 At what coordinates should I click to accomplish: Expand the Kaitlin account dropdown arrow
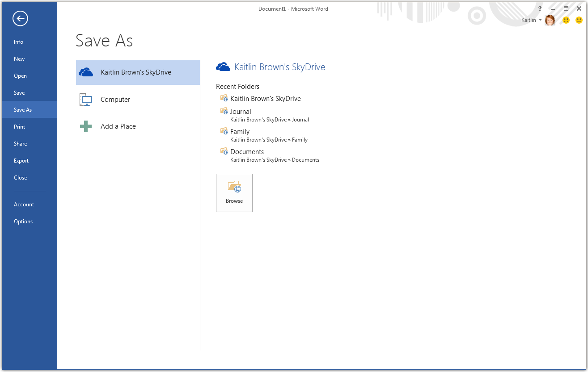pos(540,20)
